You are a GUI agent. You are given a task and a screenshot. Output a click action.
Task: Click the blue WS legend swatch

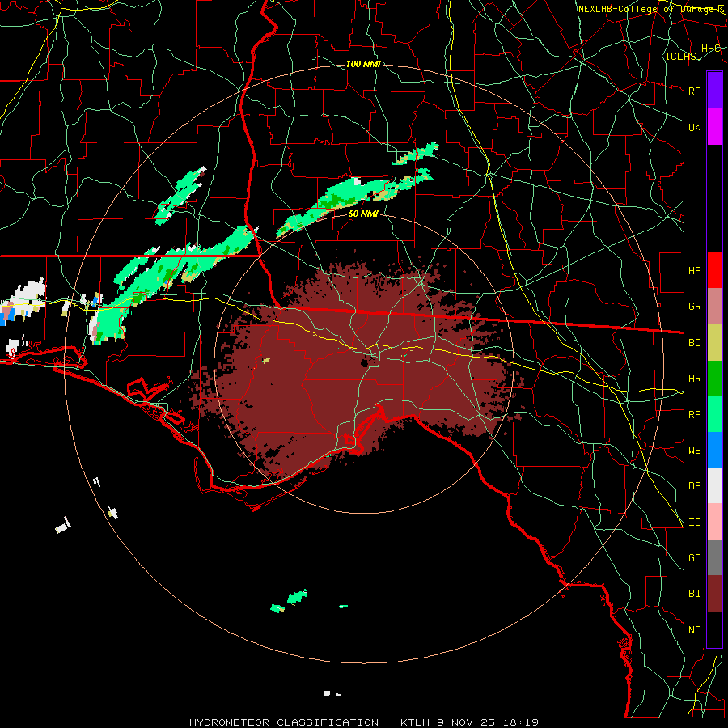[x=714, y=450]
